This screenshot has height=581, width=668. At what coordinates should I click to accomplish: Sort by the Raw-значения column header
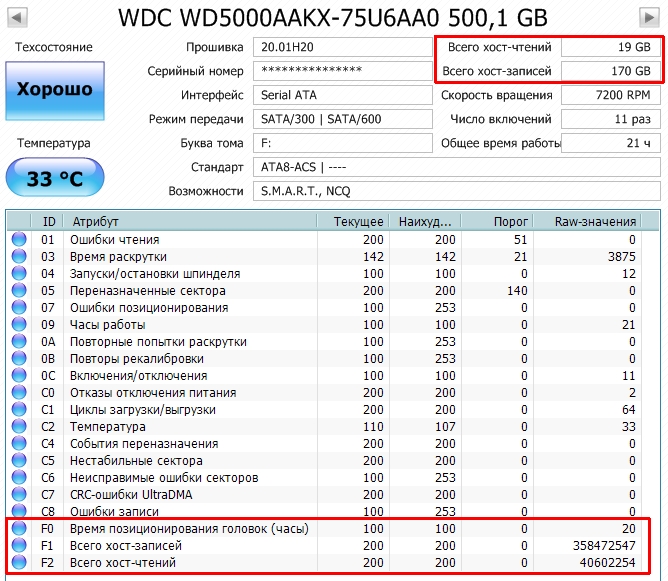[x=587, y=221]
